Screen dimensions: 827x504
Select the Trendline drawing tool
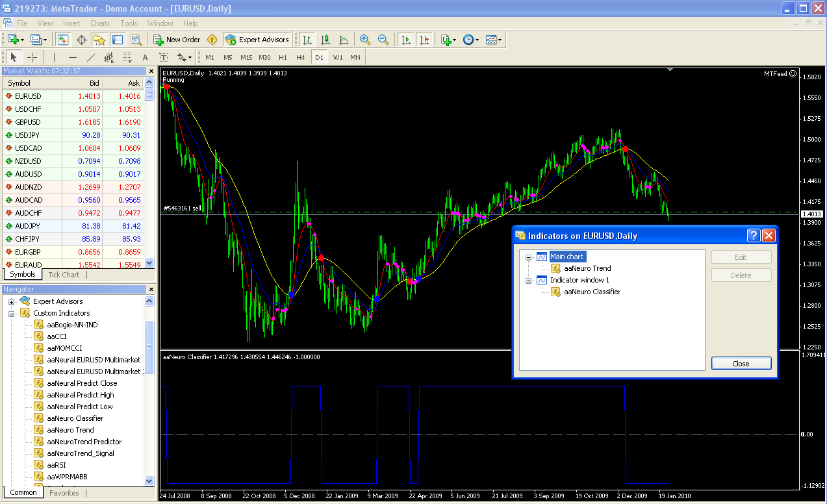(x=91, y=57)
